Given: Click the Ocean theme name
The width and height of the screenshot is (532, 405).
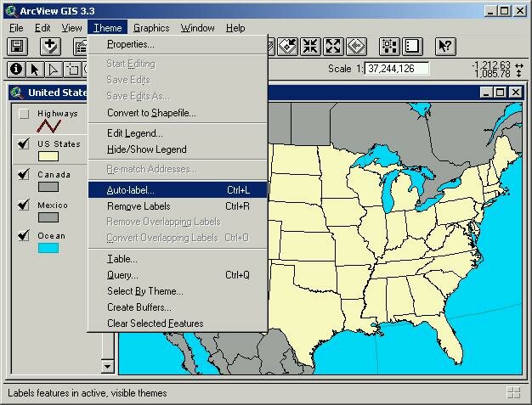Looking at the screenshot, I should pos(51,235).
